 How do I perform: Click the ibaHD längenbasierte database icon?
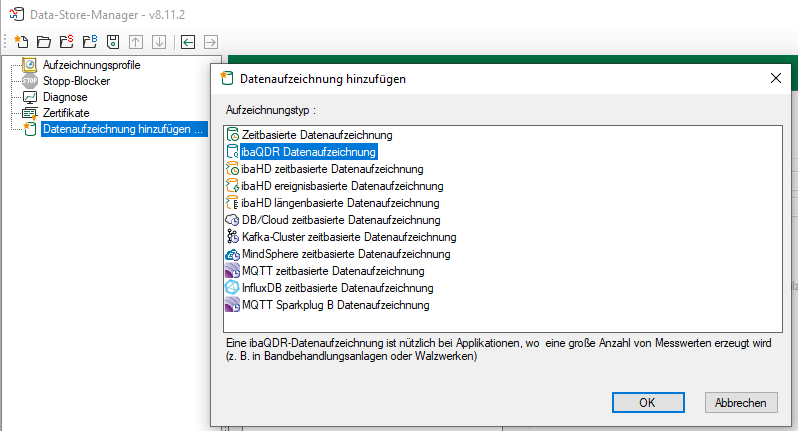point(233,203)
